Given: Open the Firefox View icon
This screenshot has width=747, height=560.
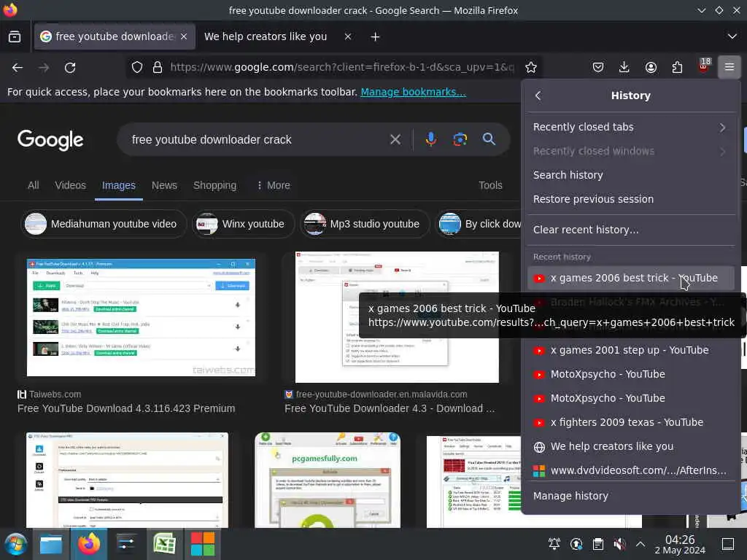Looking at the screenshot, I should 15,36.
